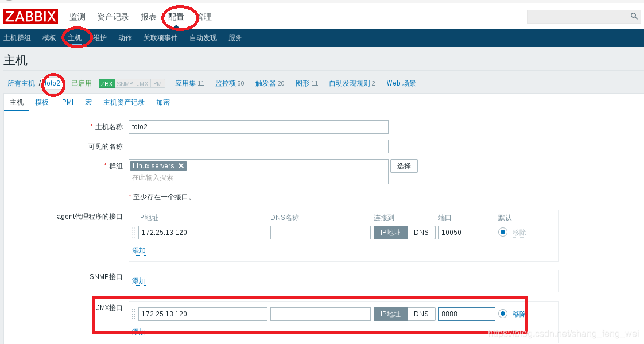Go to 自动发现 submenu
Viewport: 644px width, 344px height.
pos(203,38)
